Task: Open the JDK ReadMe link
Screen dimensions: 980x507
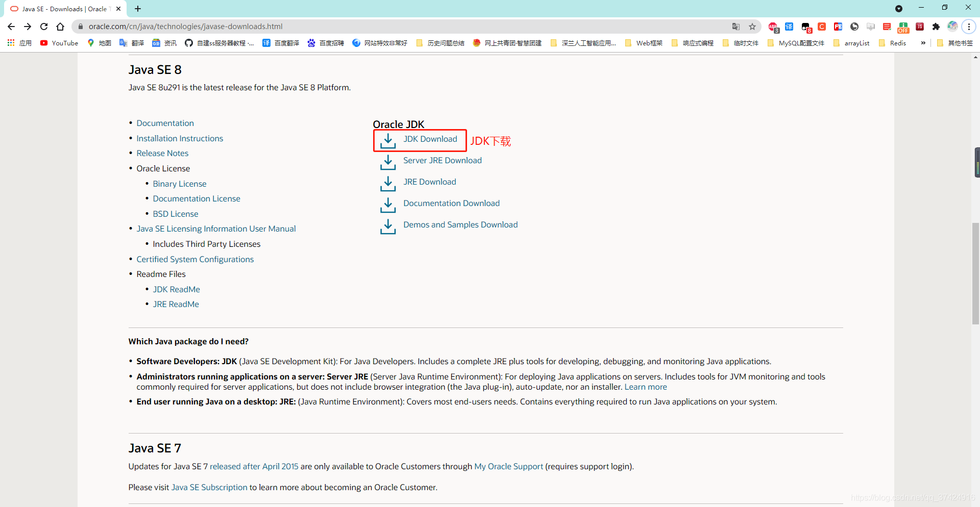Action: click(176, 289)
